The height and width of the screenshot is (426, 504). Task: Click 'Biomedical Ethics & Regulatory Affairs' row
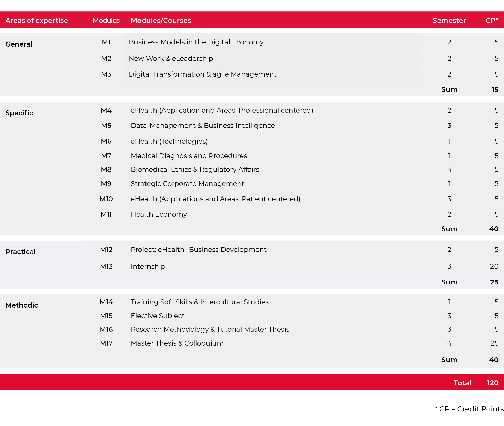(x=195, y=169)
